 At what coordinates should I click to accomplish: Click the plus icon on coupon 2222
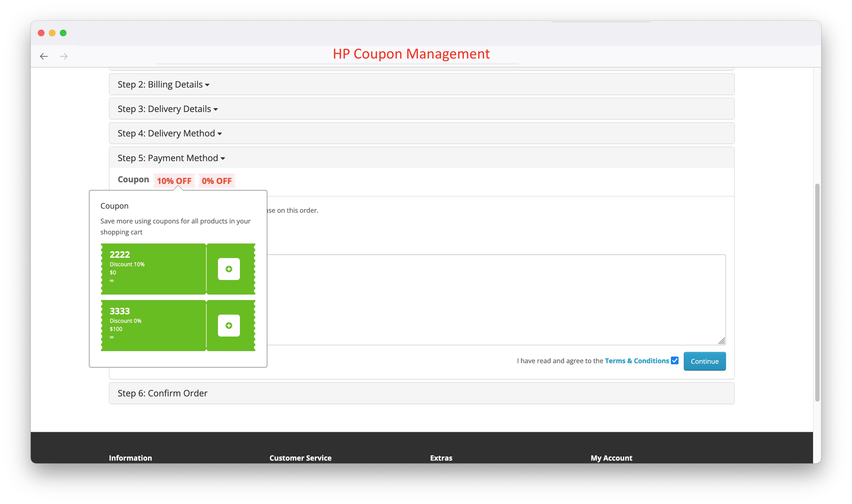[229, 269]
